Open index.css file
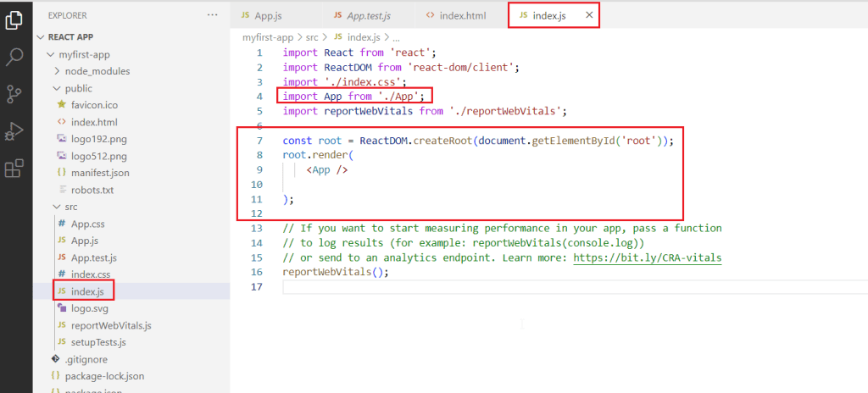 pyautogui.click(x=91, y=274)
